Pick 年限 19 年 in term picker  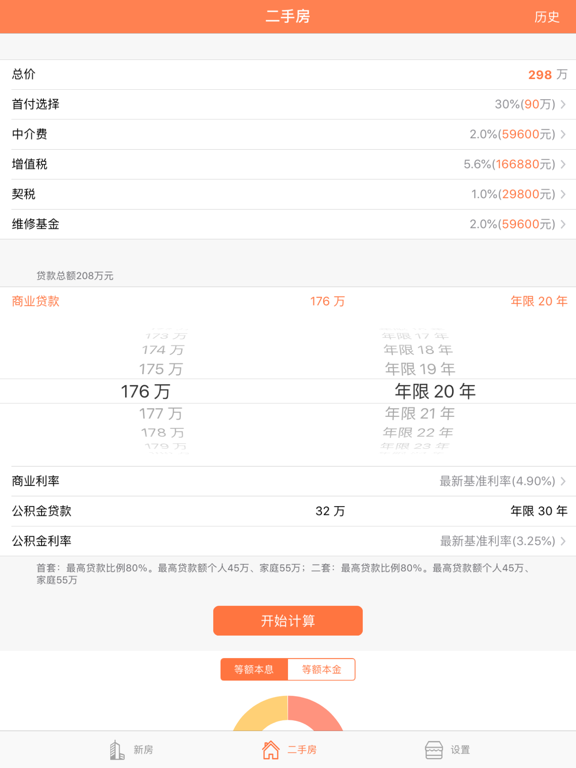pyautogui.click(x=420, y=369)
